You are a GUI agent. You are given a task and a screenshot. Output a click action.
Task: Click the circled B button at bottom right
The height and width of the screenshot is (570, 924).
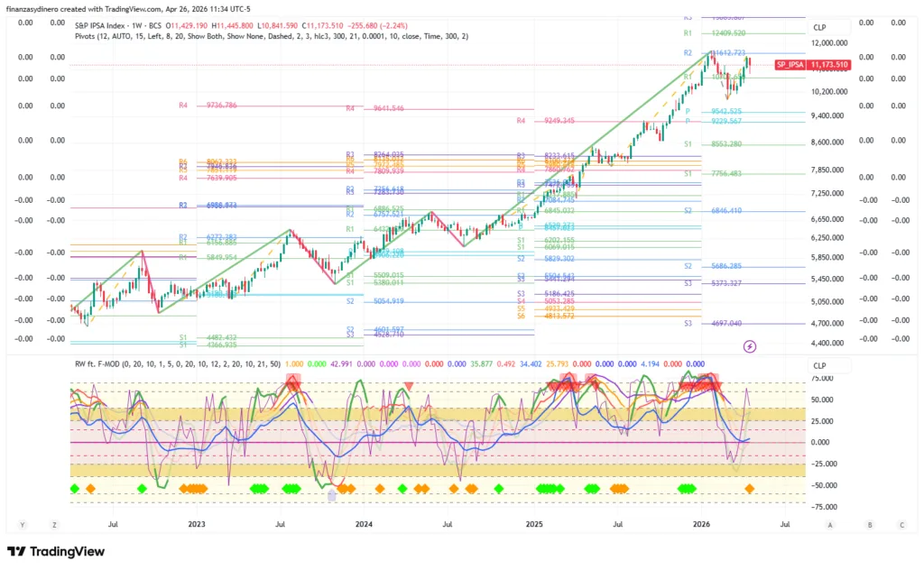(869, 524)
